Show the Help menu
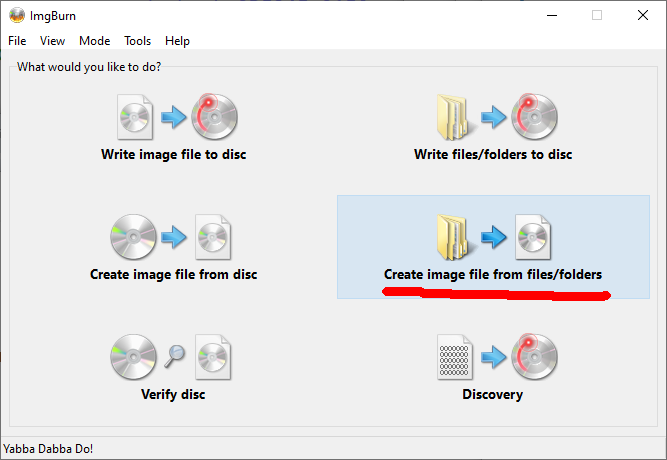Screen dimensions: 667x460 pyautogui.click(x=177, y=41)
